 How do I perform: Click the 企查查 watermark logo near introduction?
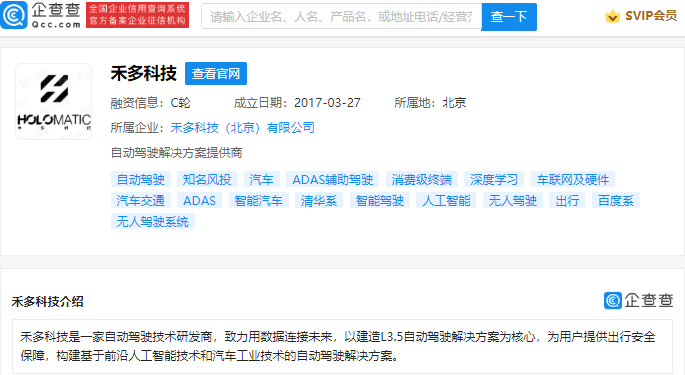tap(638, 300)
